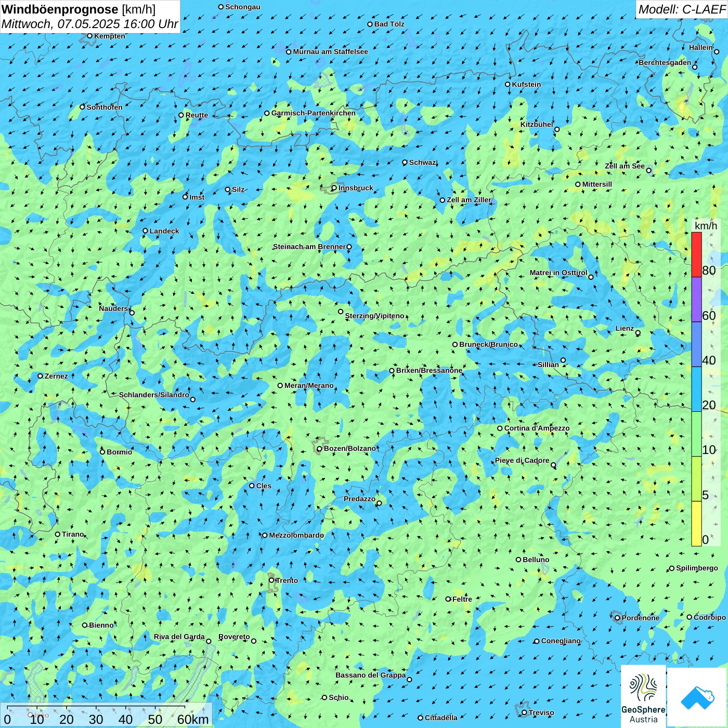Click the Garmisch-Partenkirchen location dot

(267, 113)
